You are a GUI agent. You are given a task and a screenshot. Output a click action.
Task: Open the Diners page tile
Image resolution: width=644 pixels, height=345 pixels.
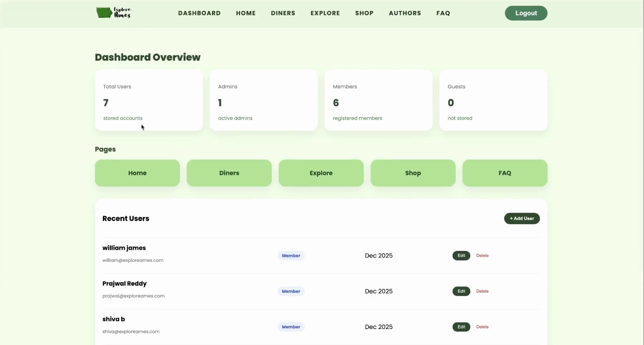[x=229, y=173]
